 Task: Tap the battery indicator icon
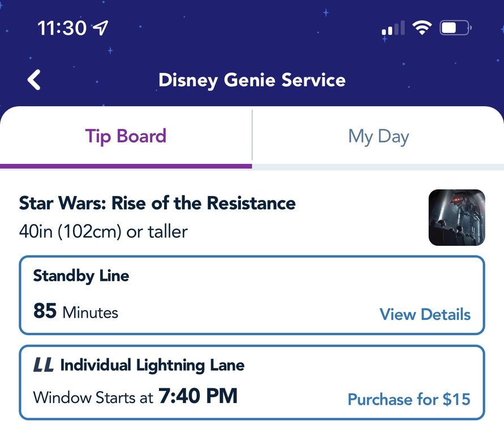[x=455, y=28]
